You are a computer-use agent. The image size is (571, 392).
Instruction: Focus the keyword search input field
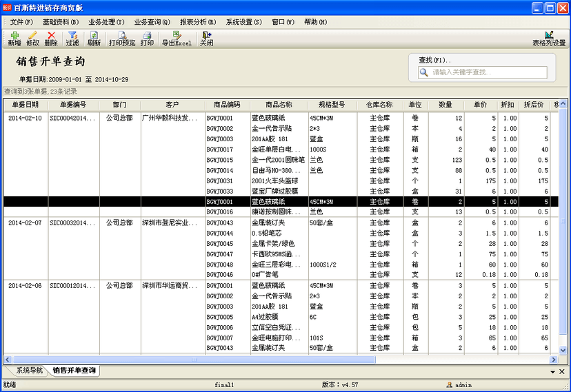point(483,72)
